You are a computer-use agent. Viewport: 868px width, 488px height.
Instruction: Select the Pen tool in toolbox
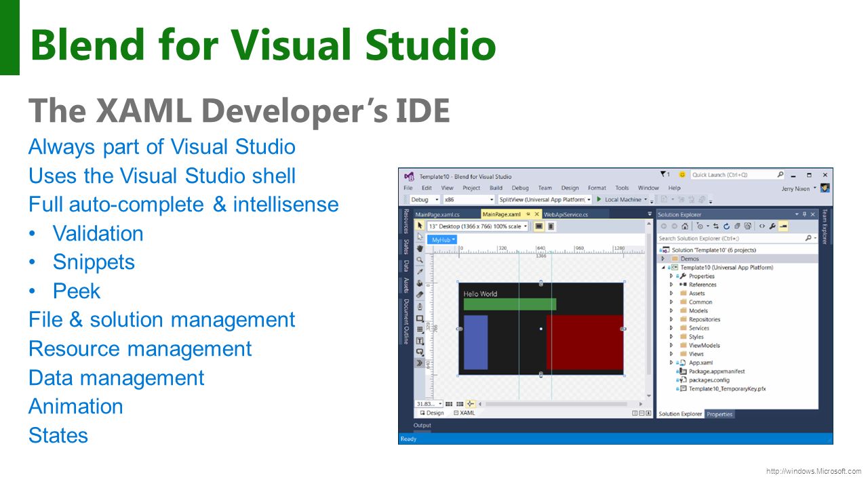click(x=420, y=306)
